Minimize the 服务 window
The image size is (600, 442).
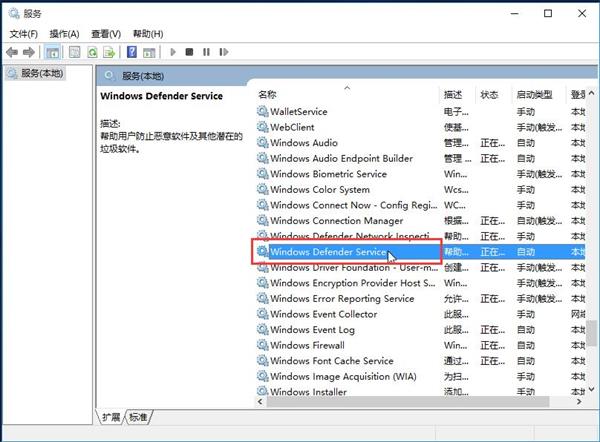tap(515, 13)
